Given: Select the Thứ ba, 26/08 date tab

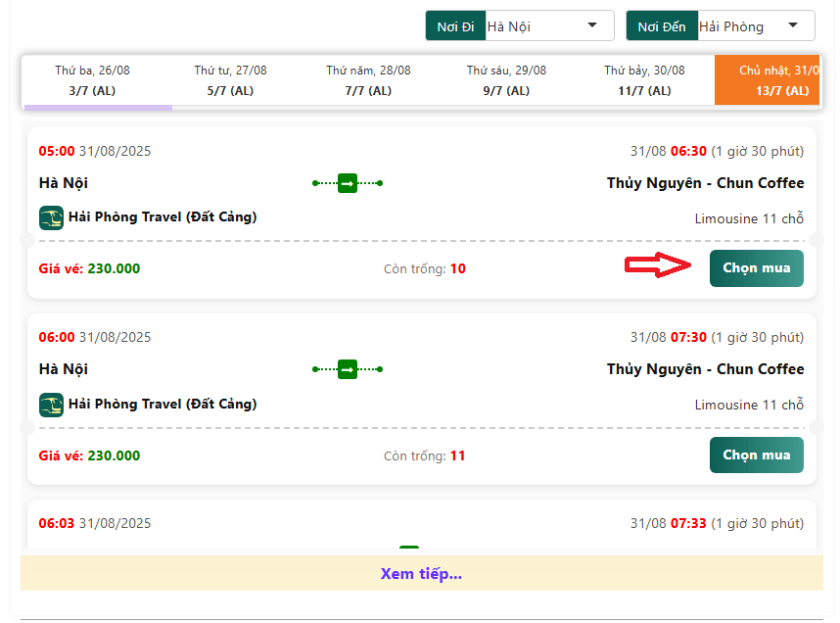Looking at the screenshot, I should click(x=93, y=80).
